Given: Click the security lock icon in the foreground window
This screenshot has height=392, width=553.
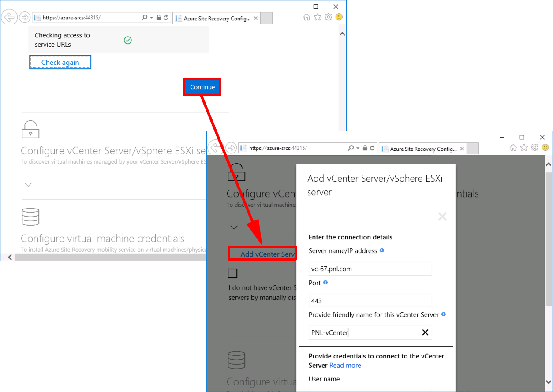Looking at the screenshot, I should pyautogui.click(x=365, y=148).
